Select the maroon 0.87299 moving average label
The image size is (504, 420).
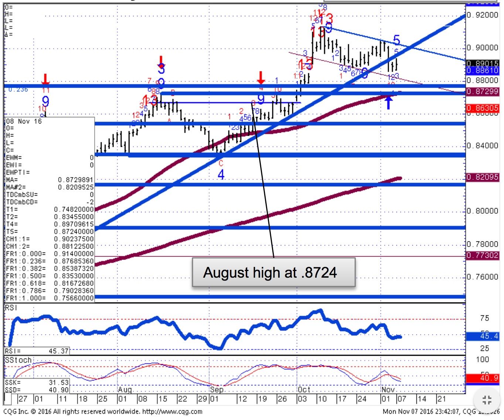click(x=483, y=91)
